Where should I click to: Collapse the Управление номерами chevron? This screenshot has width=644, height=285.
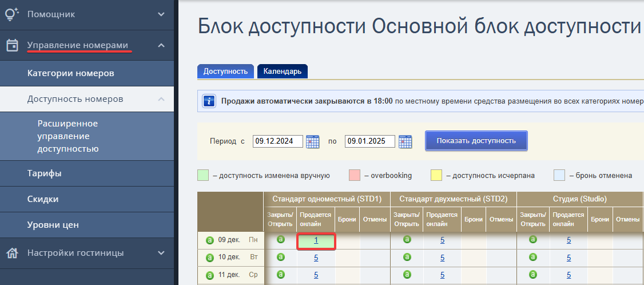pos(161,45)
